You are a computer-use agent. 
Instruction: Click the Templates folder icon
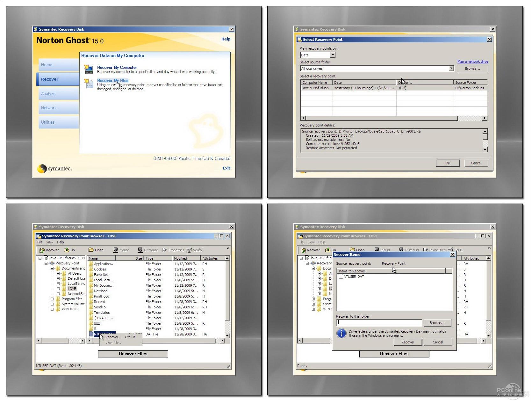(x=91, y=313)
